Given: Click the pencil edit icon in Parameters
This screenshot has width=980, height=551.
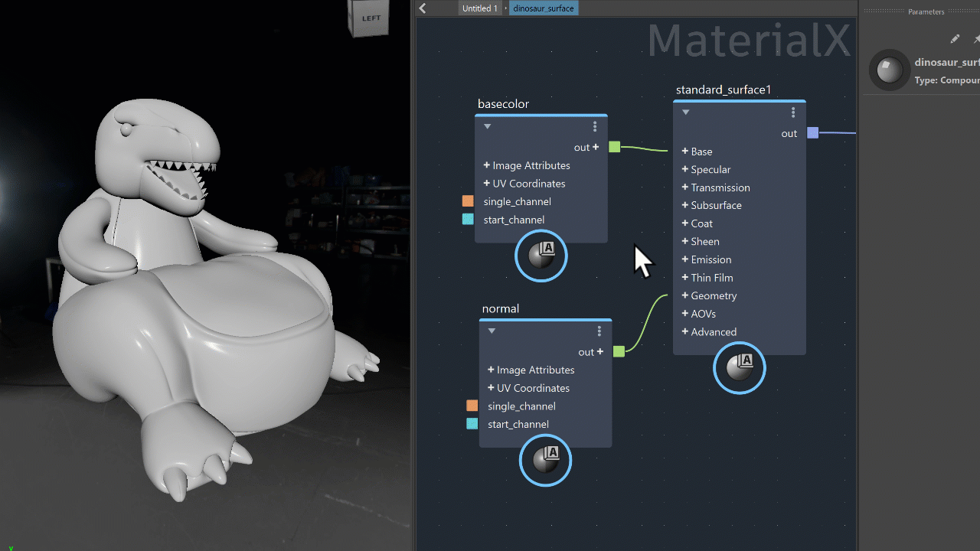Looking at the screenshot, I should (x=955, y=39).
